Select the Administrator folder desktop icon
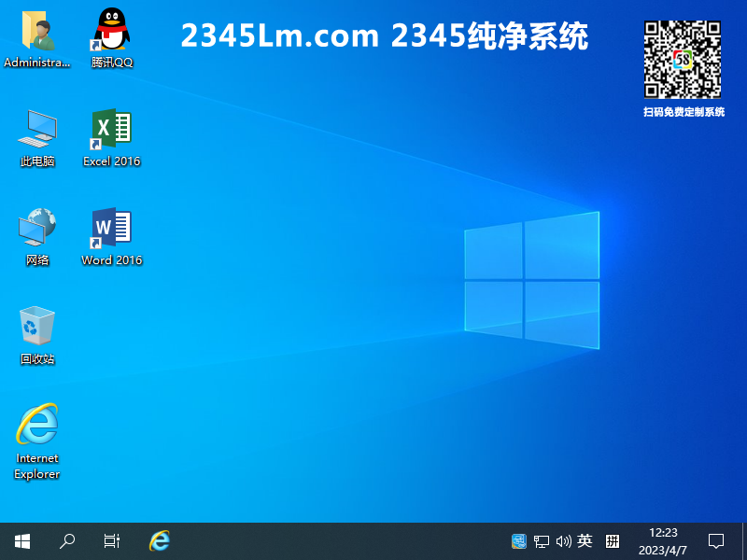This screenshot has height=560, width=747. (37, 39)
